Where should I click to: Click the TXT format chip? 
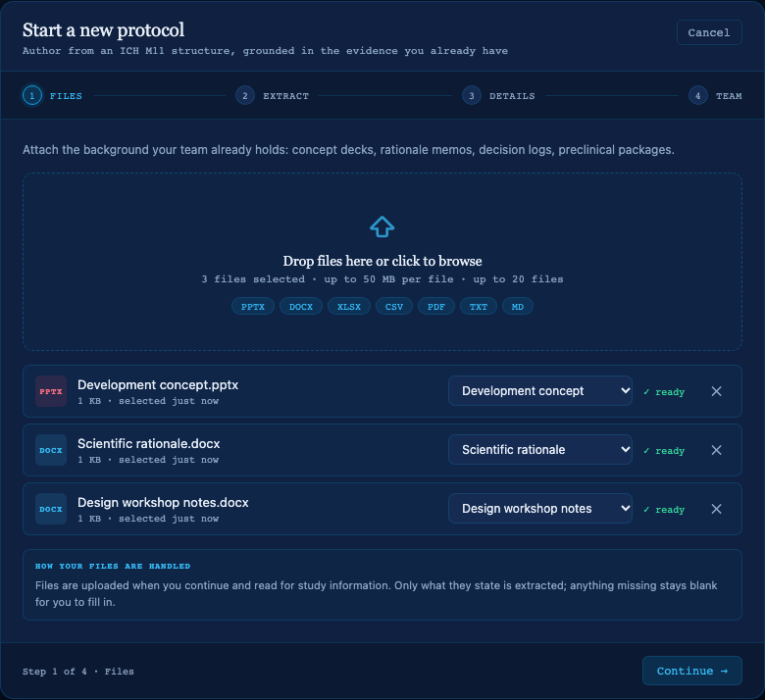(479, 306)
